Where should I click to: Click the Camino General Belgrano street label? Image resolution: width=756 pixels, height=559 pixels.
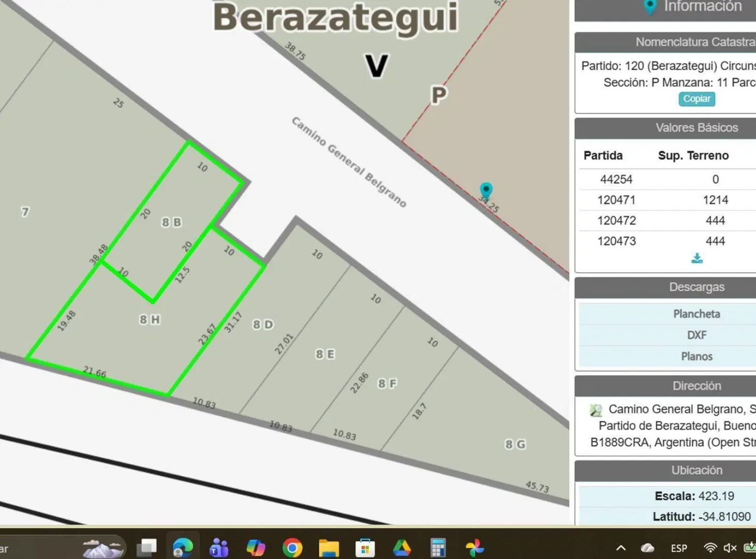coord(349,162)
